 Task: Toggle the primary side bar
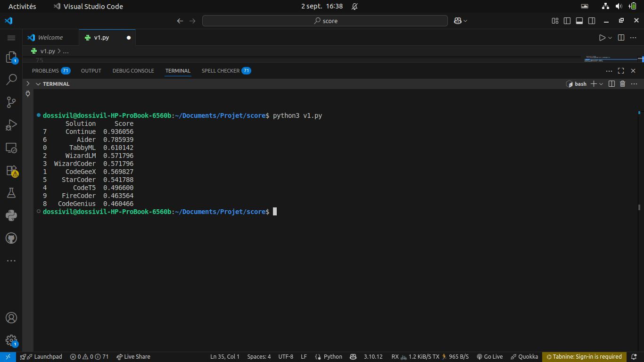[x=567, y=21]
